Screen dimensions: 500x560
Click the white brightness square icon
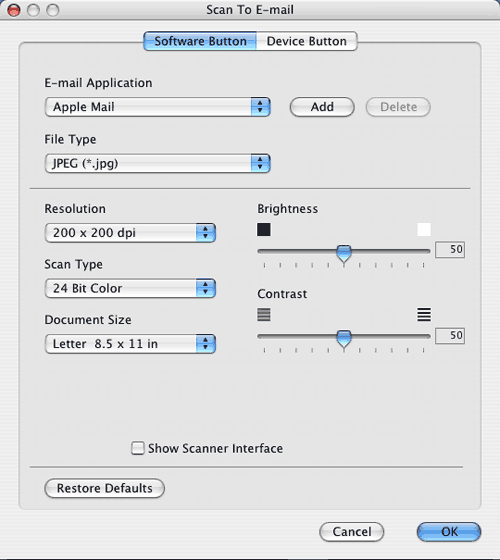pyautogui.click(x=424, y=230)
